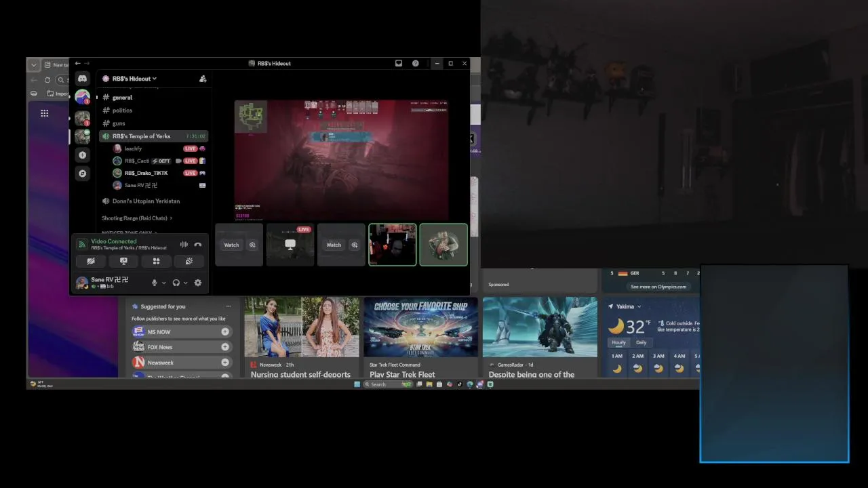Click the Windows Start button

coord(357,384)
